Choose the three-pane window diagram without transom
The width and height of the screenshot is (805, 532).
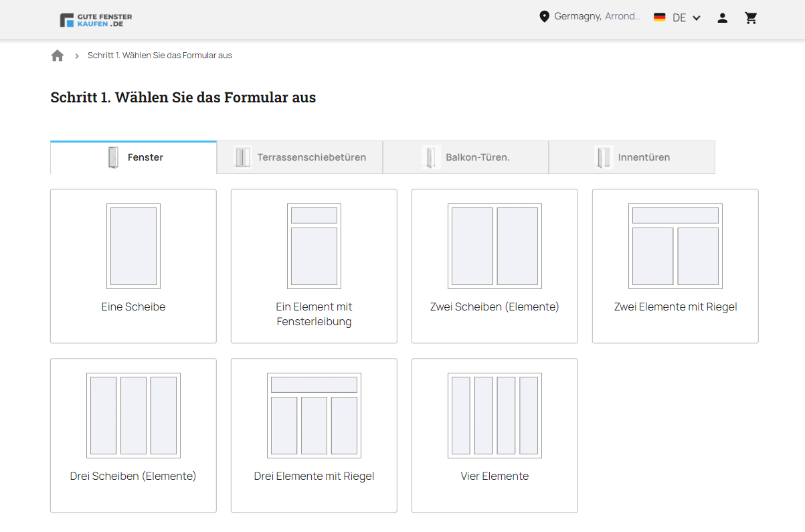point(133,416)
